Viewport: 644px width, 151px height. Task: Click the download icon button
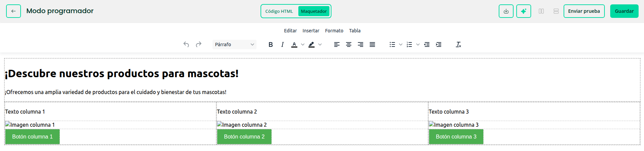tap(506, 11)
